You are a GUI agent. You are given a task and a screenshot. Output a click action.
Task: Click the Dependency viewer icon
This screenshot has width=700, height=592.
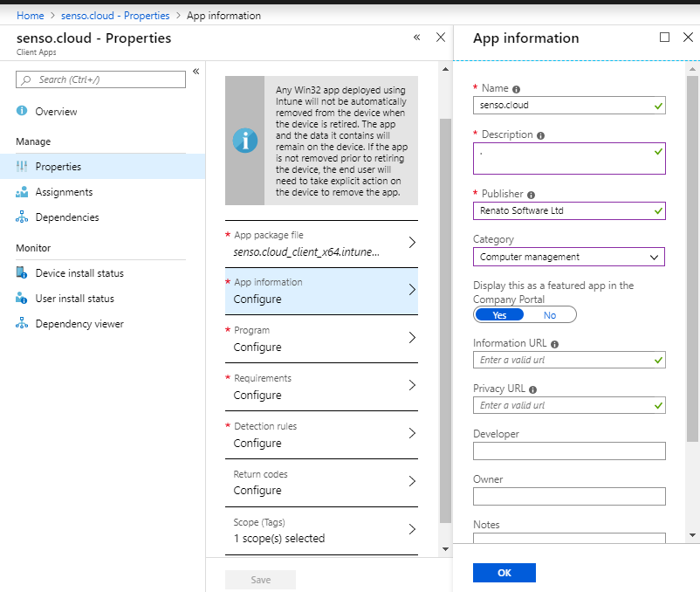pos(22,324)
